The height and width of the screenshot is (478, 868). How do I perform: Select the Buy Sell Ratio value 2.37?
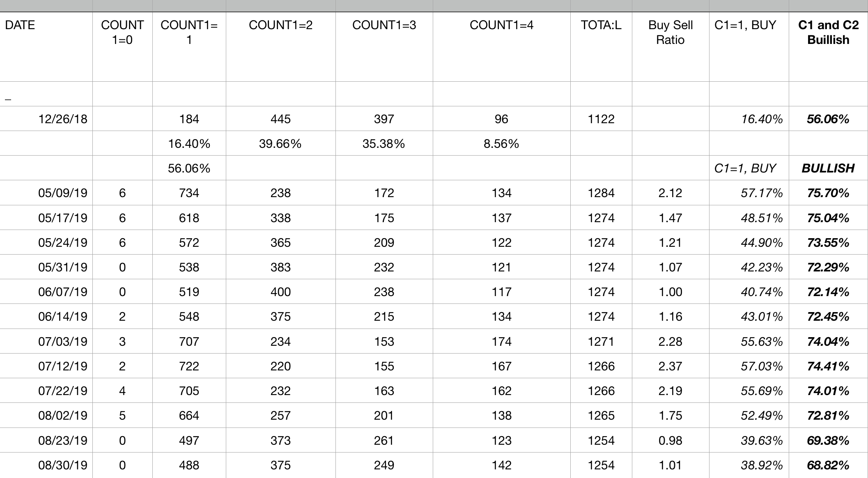point(670,366)
